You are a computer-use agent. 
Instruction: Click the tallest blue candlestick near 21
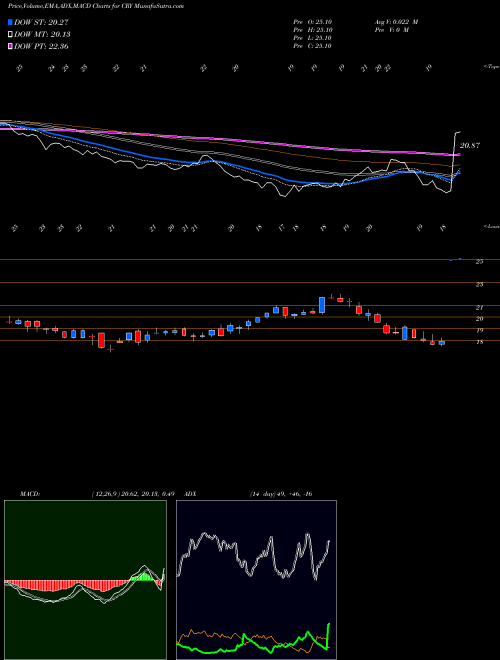pyautogui.click(x=322, y=305)
